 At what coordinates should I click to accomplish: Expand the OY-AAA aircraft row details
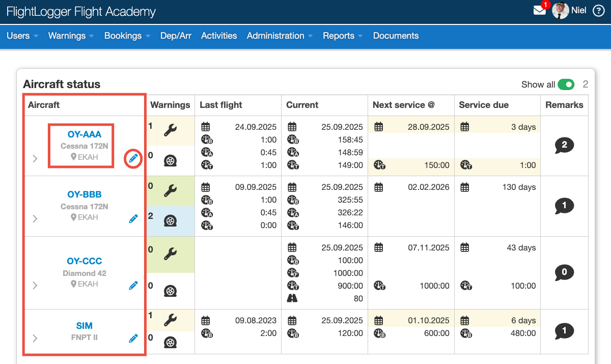coord(35,158)
